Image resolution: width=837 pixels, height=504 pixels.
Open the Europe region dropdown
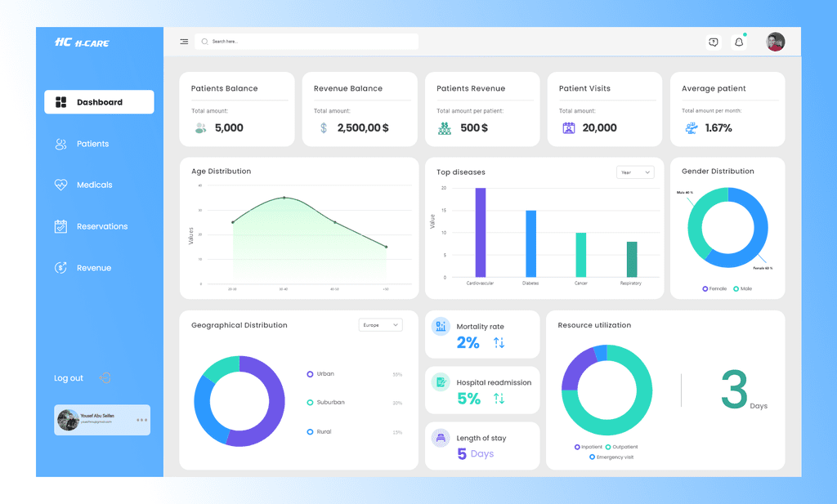(381, 325)
